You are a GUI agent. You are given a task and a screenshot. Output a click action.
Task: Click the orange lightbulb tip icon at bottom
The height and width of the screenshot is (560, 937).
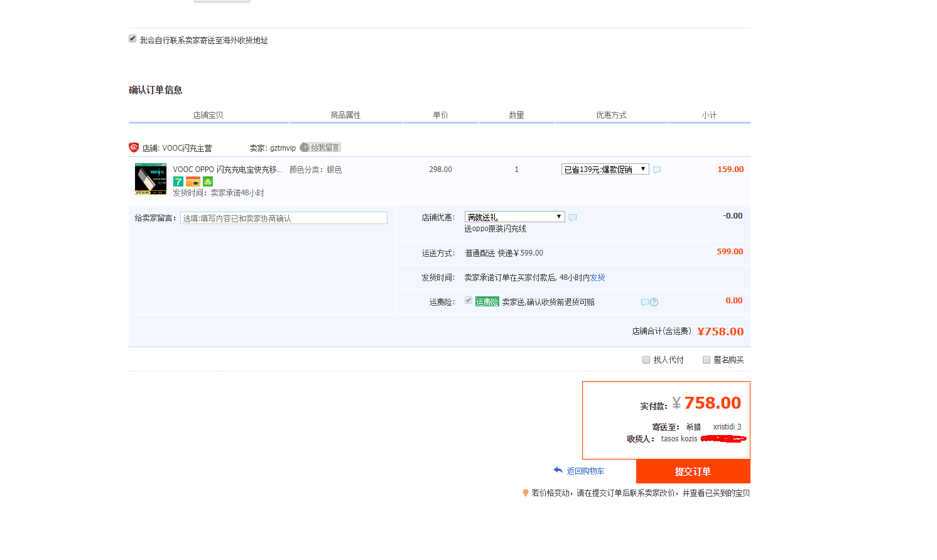[x=526, y=493]
